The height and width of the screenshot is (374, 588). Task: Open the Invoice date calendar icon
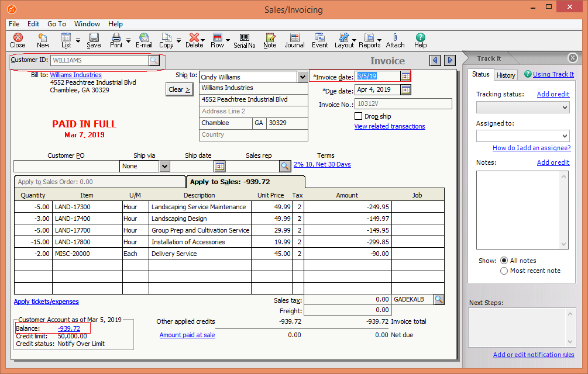[x=405, y=77]
